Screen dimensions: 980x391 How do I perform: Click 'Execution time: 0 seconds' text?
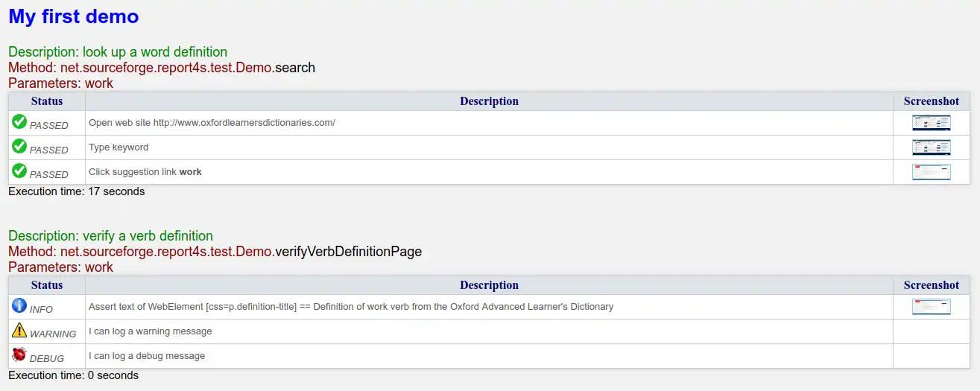pos(73,375)
